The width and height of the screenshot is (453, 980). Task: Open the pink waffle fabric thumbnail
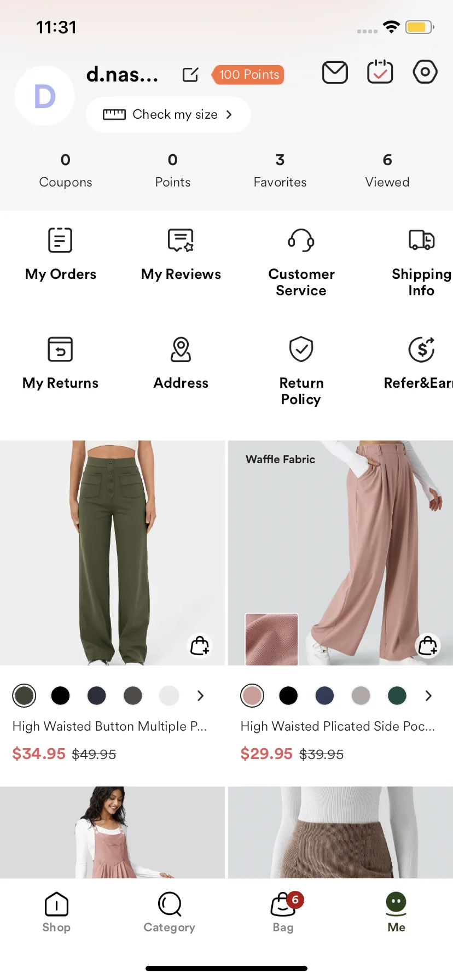tap(271, 639)
